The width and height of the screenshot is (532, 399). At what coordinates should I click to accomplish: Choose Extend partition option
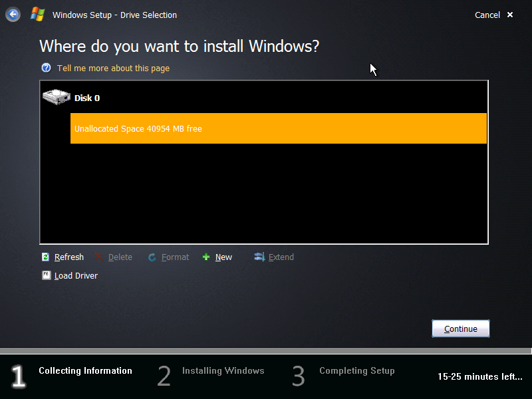tap(281, 257)
